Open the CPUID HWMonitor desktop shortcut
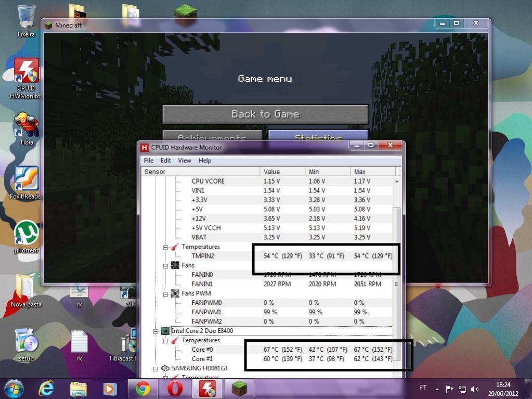This screenshot has height=399, width=532. [26, 79]
